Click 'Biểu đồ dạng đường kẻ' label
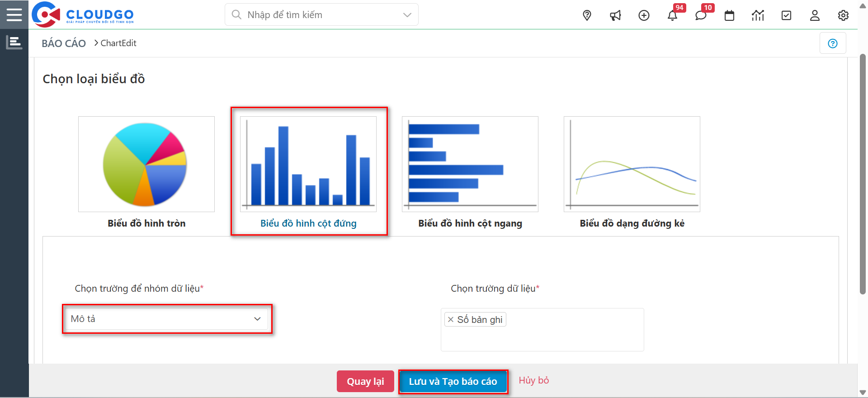 pyautogui.click(x=632, y=223)
